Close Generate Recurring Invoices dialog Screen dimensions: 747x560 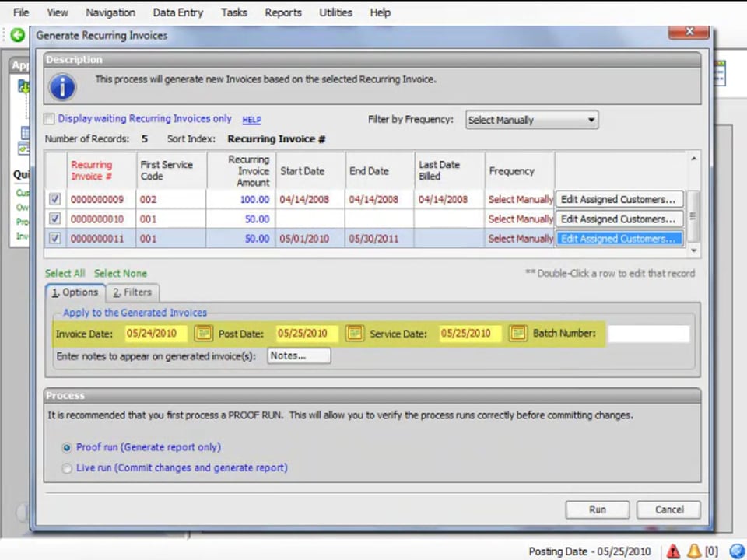pyautogui.click(x=689, y=32)
